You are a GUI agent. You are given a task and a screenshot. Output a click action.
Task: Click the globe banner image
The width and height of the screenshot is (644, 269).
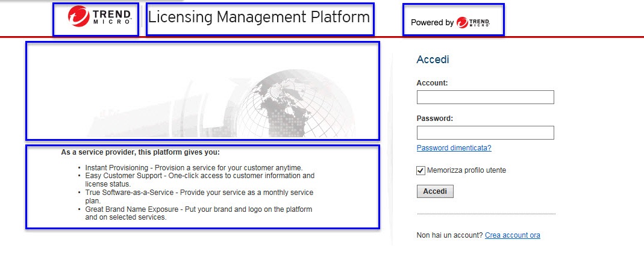(202, 91)
